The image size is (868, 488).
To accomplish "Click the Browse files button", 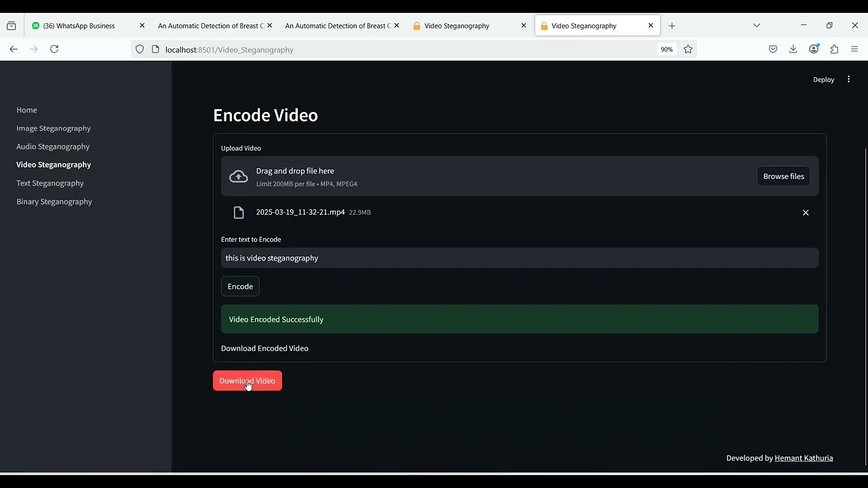I will [x=783, y=176].
